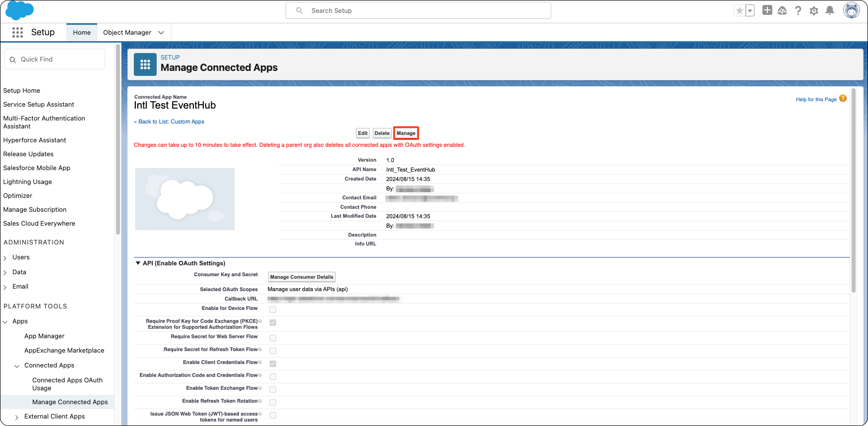Click the main page vertical scrollbar

coord(853,191)
